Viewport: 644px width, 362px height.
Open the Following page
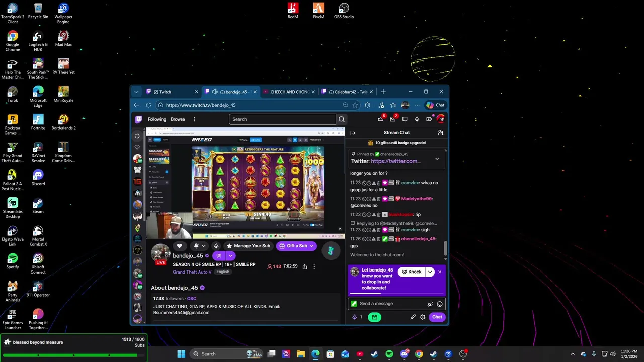157,119
